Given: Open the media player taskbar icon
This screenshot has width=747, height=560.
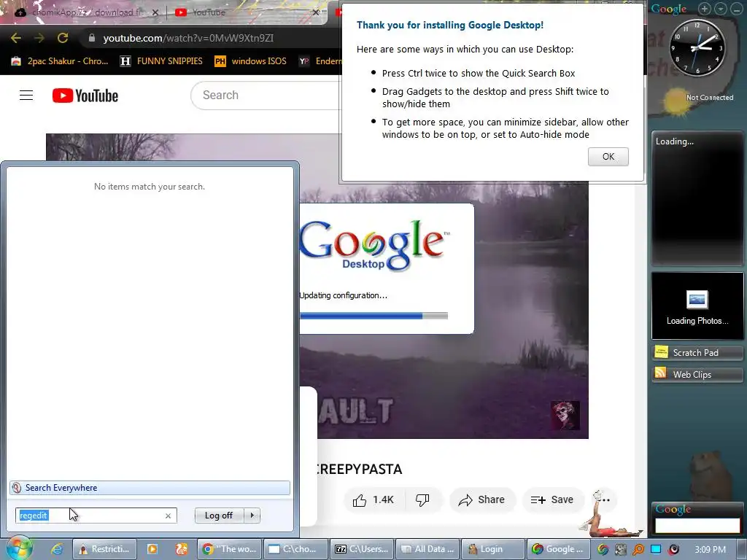Looking at the screenshot, I should pos(152,549).
